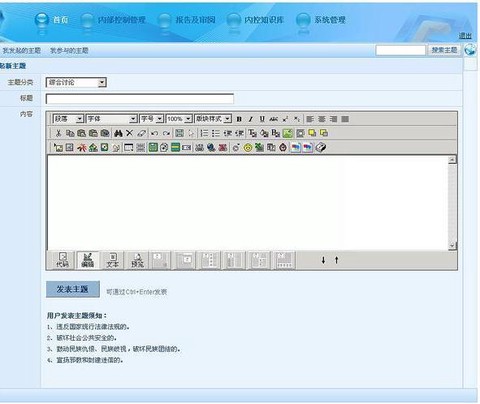Open the 100% zoom dropdown

pyautogui.click(x=179, y=119)
